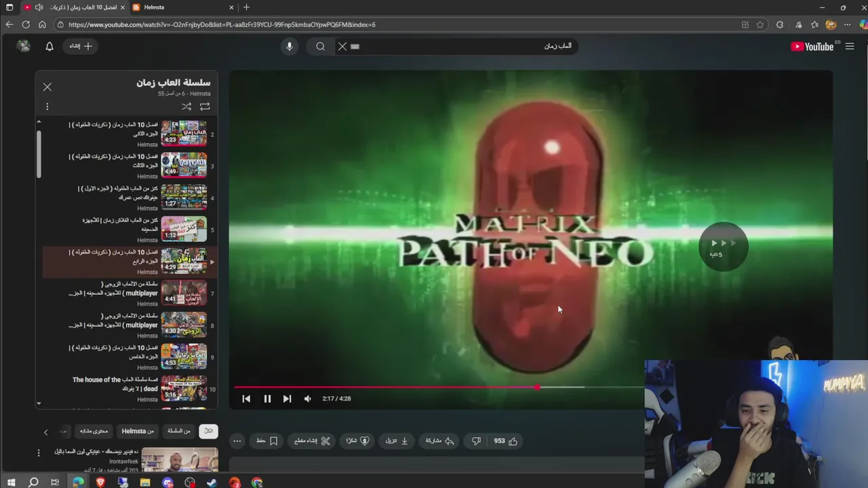This screenshot has height=488, width=868.
Task: Select the first highlighted filter chip
Action: pos(208,431)
